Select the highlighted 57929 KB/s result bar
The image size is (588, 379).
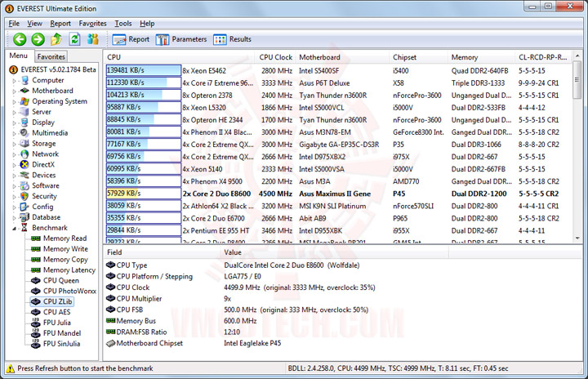tap(143, 194)
